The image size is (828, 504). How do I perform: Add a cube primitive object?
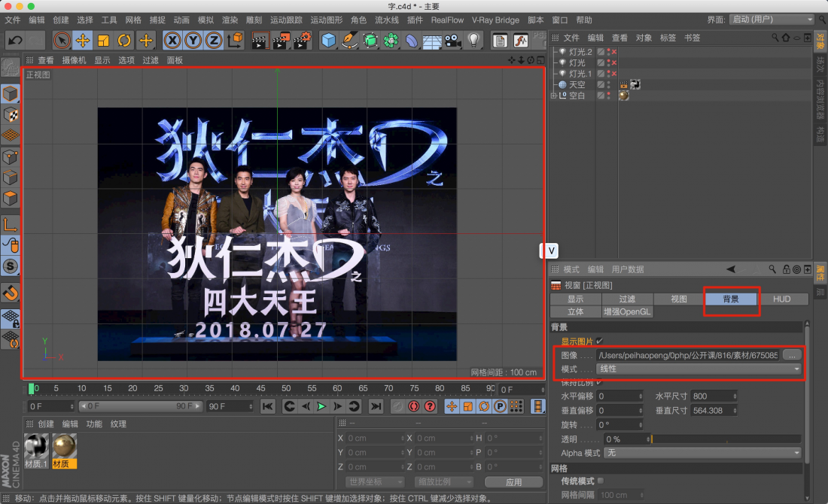pos(328,40)
